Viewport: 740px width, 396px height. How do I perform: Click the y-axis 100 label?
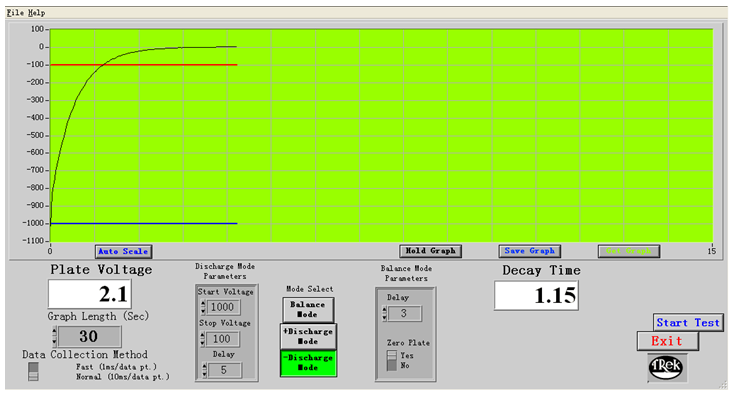pyautogui.click(x=37, y=29)
